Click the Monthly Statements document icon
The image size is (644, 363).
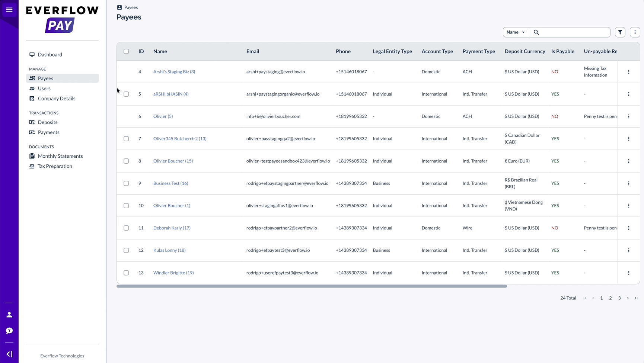(x=32, y=156)
